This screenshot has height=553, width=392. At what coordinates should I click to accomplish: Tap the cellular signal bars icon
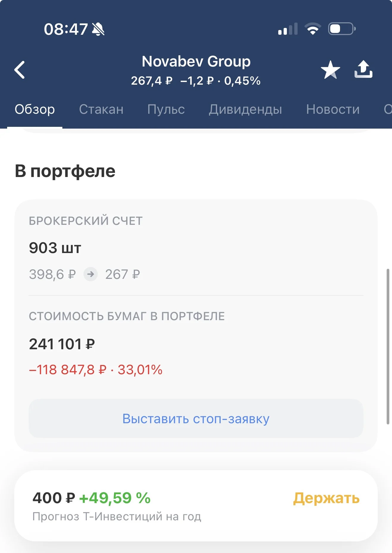[288, 29]
